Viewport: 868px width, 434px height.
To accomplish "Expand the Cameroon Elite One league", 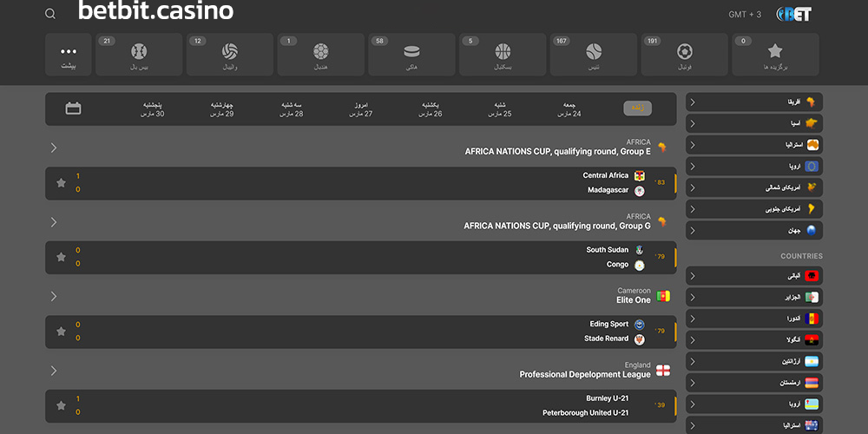I will [54, 296].
